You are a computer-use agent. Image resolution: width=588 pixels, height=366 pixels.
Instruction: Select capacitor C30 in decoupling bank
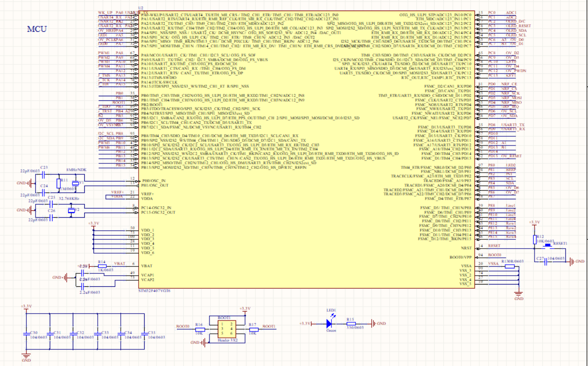click(x=26, y=334)
